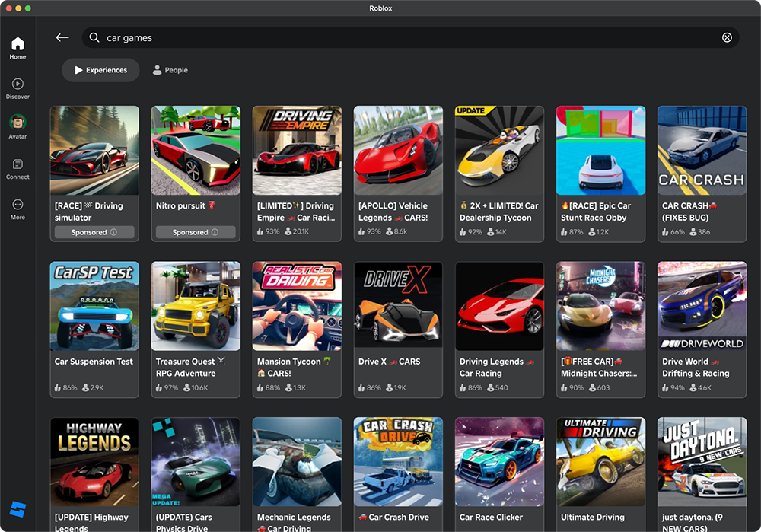This screenshot has height=532, width=761.
Task: Open the Nitro pursuit thumbnail
Action: [196, 151]
